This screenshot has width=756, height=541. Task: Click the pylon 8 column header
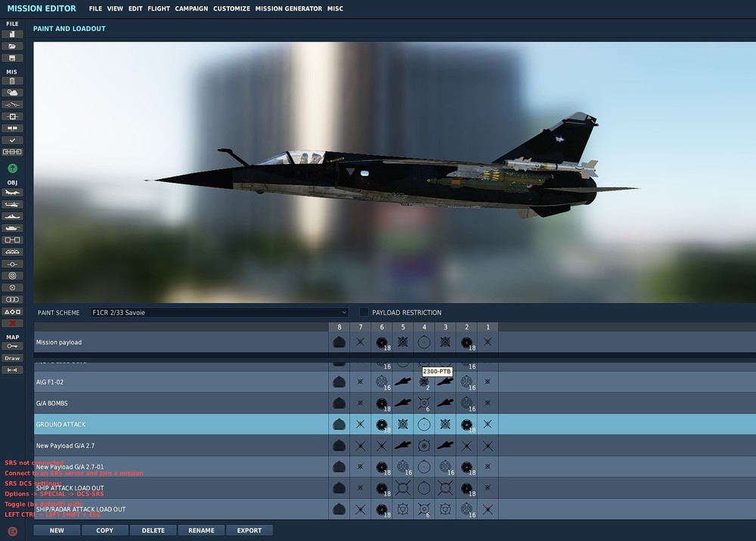339,327
